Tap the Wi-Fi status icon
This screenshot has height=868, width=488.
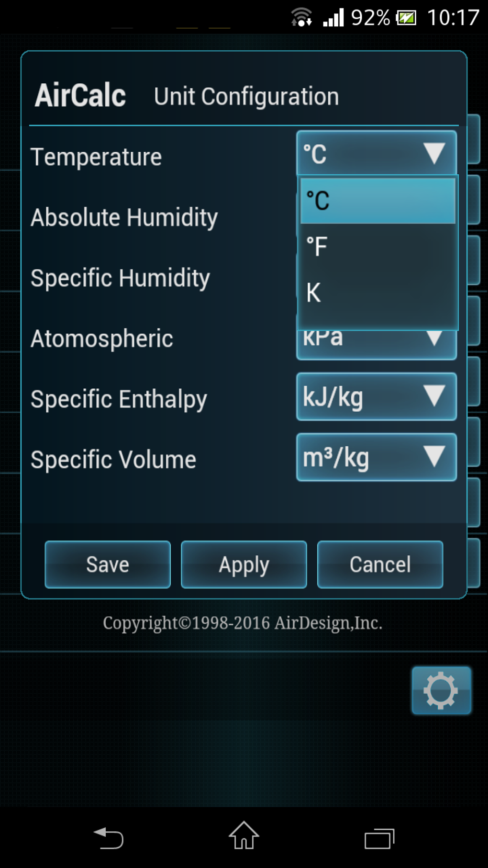[300, 16]
